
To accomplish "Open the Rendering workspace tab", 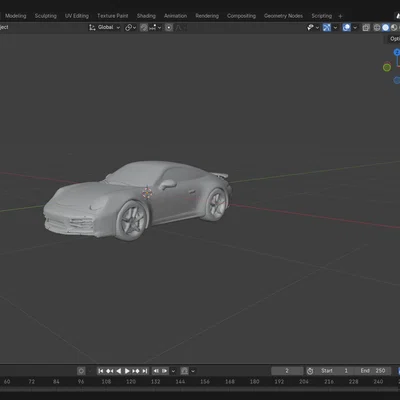I will click(207, 16).
